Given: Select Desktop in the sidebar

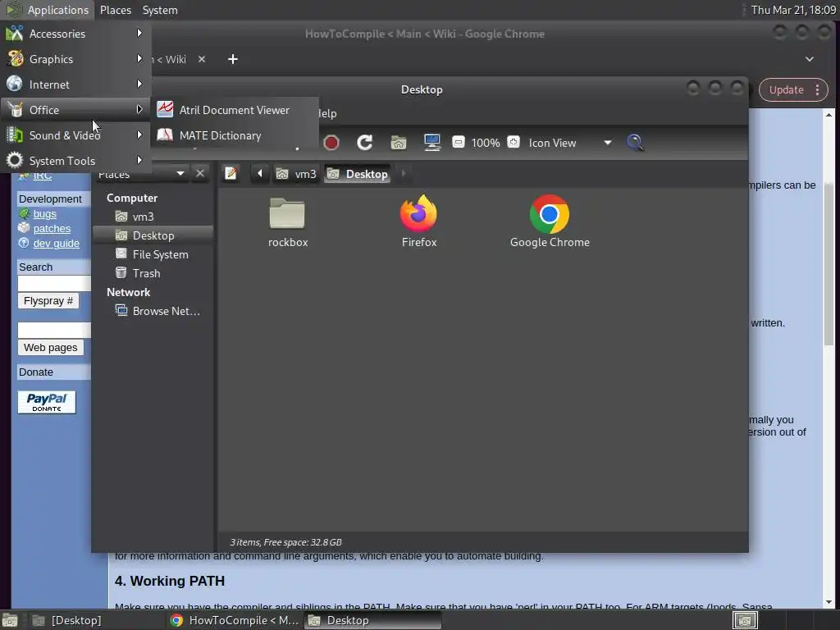Looking at the screenshot, I should 153,235.
